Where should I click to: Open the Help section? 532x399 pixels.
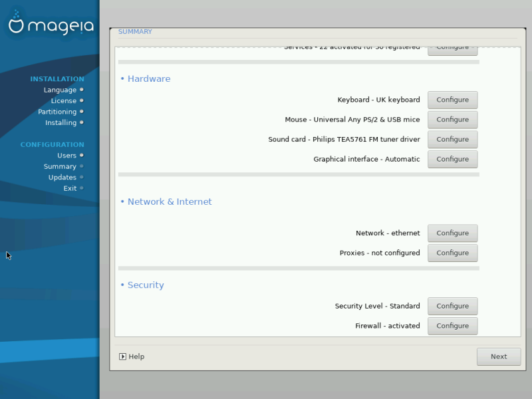click(x=132, y=356)
